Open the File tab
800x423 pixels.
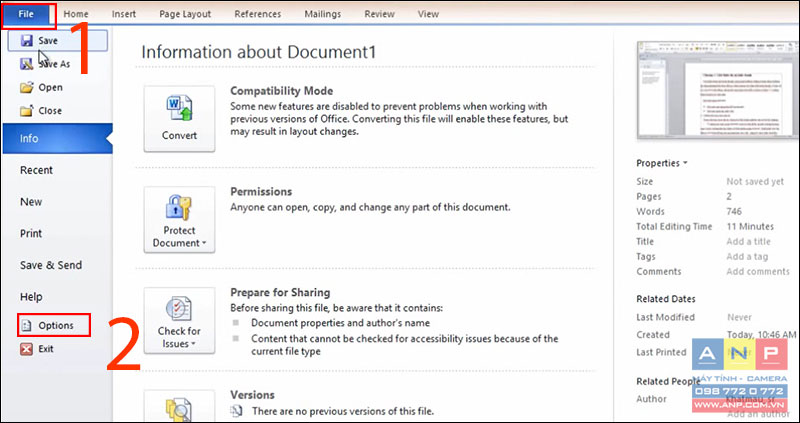coord(26,14)
